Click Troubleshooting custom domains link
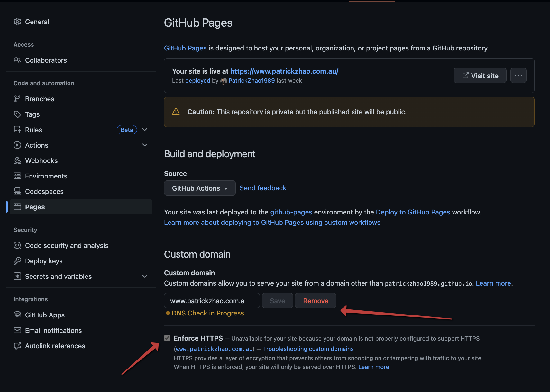The image size is (550, 392). tap(308, 349)
